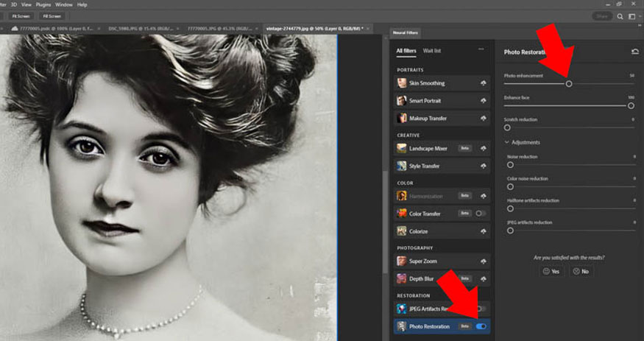This screenshot has width=644, height=341.
Task: Download the Depth Blur filter from cloud
Action: click(484, 279)
